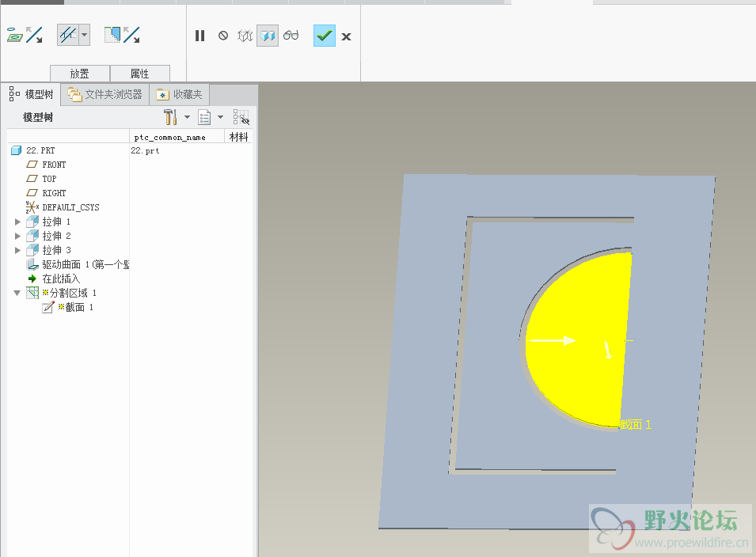Collapse the 分割区域 1 node
756x557 pixels.
point(17,293)
